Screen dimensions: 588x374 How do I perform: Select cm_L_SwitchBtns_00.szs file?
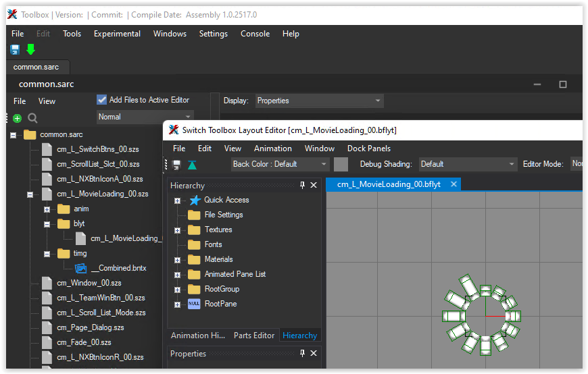pos(90,149)
